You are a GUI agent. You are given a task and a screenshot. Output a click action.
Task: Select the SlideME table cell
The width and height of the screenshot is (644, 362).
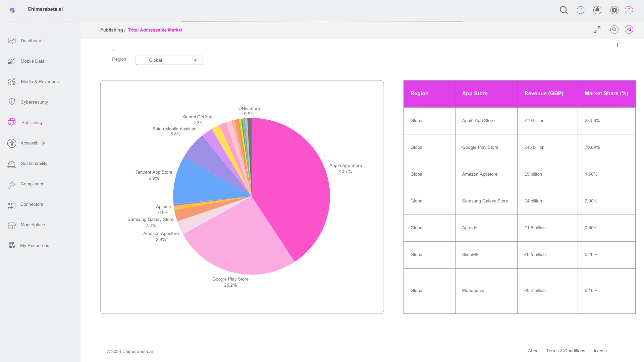(486, 255)
